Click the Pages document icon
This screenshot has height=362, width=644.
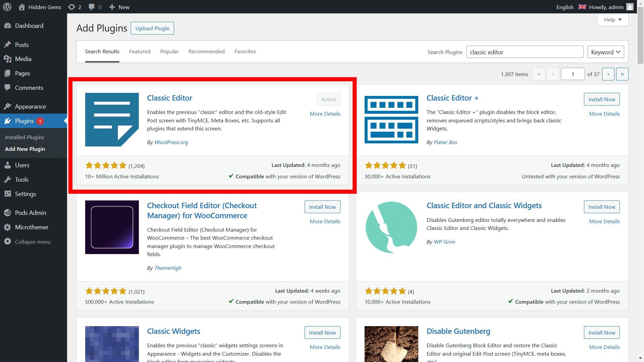[x=7, y=73]
